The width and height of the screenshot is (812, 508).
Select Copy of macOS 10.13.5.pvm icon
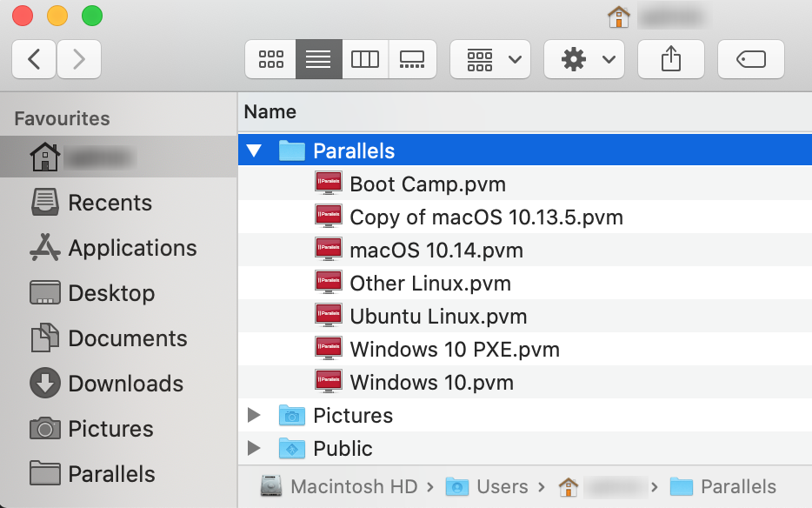coord(329,217)
